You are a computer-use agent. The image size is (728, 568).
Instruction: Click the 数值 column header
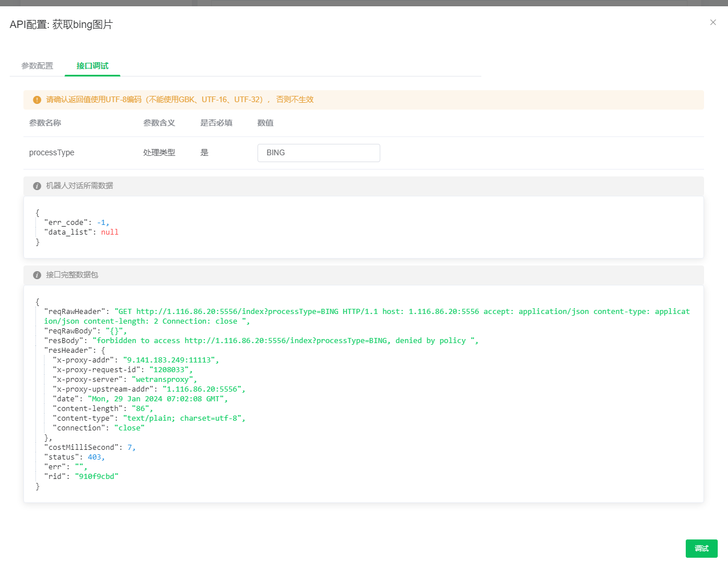(266, 123)
